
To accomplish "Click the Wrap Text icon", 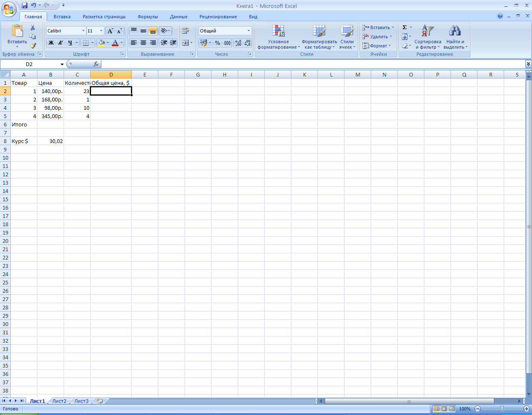I will click(185, 31).
